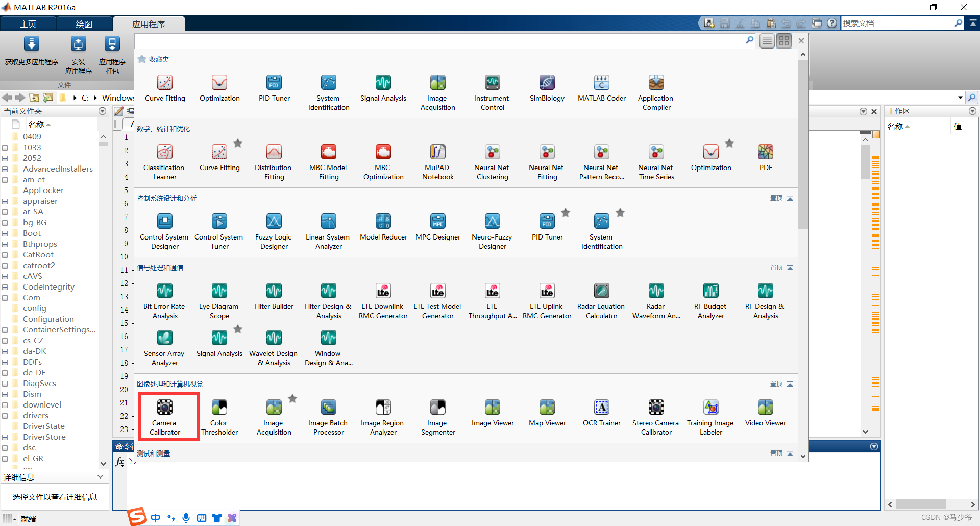Switch apps gallery to list view
The height and width of the screenshot is (526, 980).
tap(767, 41)
